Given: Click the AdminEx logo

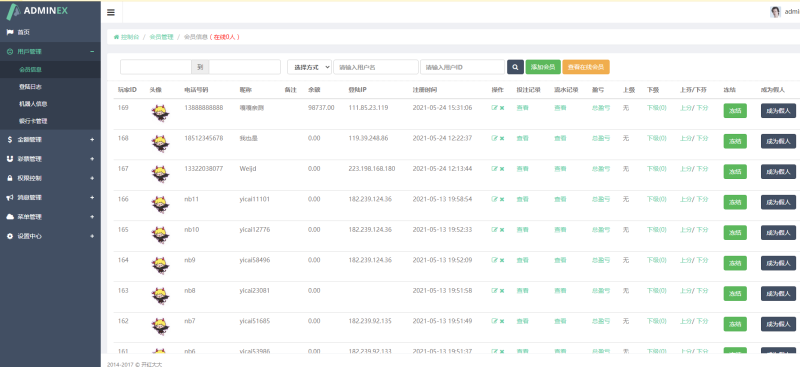Looking at the screenshot, I should tap(37, 10).
